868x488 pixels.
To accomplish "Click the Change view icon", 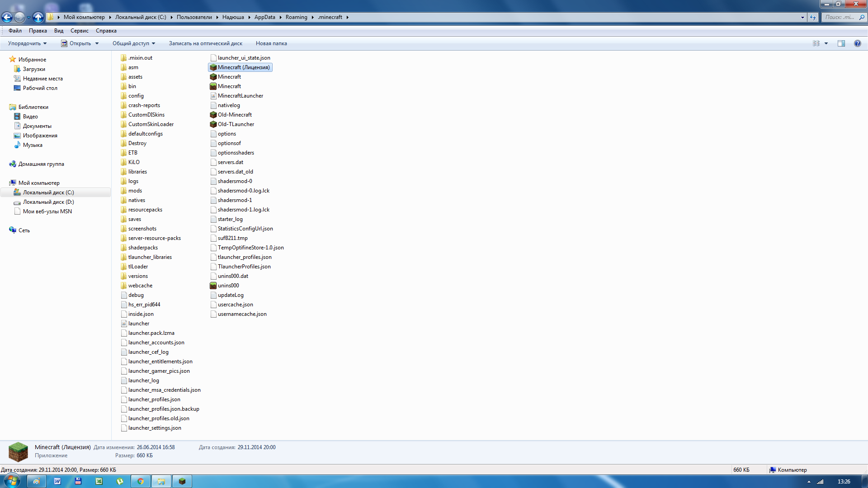I will (x=816, y=43).
